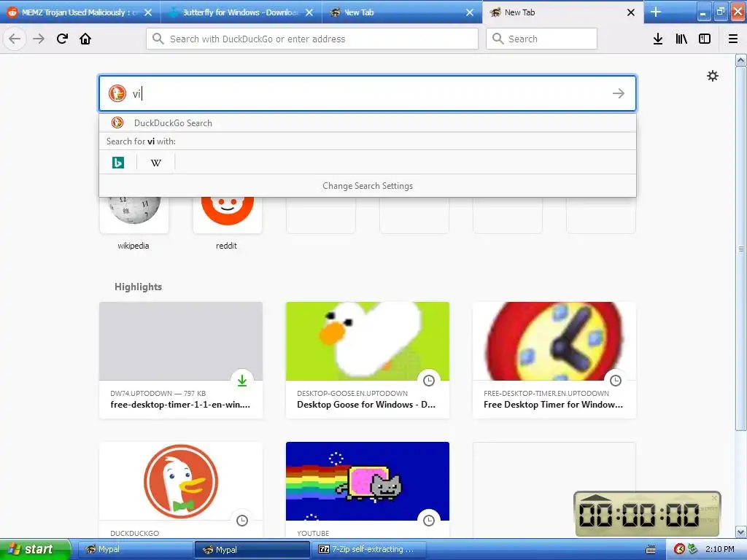This screenshot has height=560, width=747.
Task: Open Desktop Goose for Windows highlight
Action: 368,360
